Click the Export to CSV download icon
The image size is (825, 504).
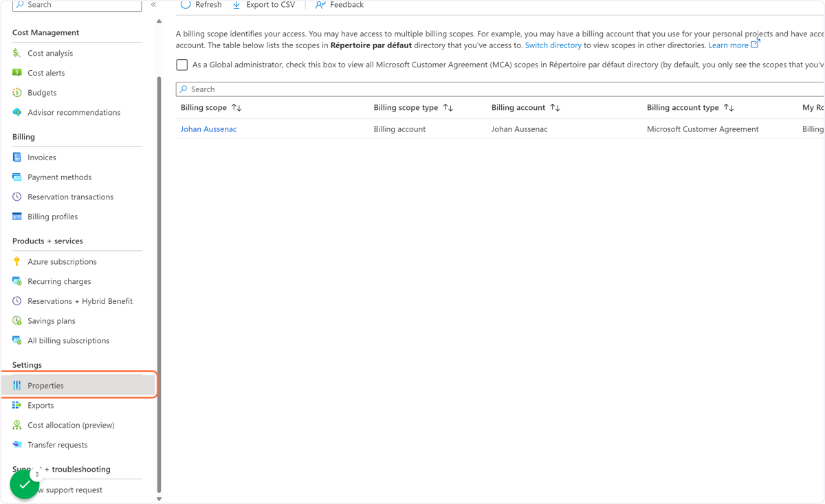coord(236,5)
